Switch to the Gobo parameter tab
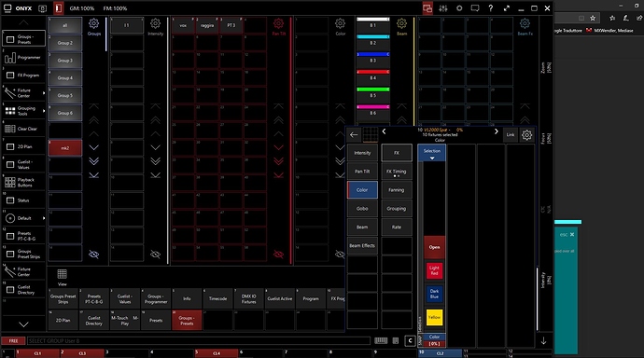 click(x=362, y=208)
